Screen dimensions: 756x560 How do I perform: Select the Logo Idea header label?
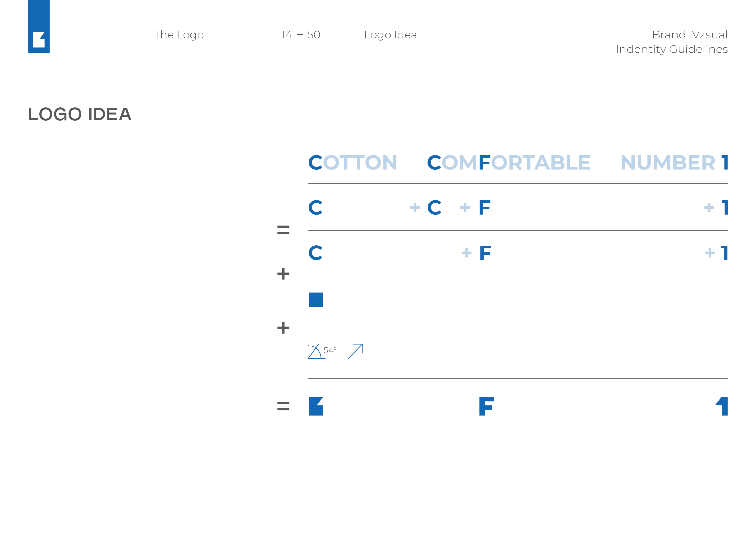coord(390,35)
